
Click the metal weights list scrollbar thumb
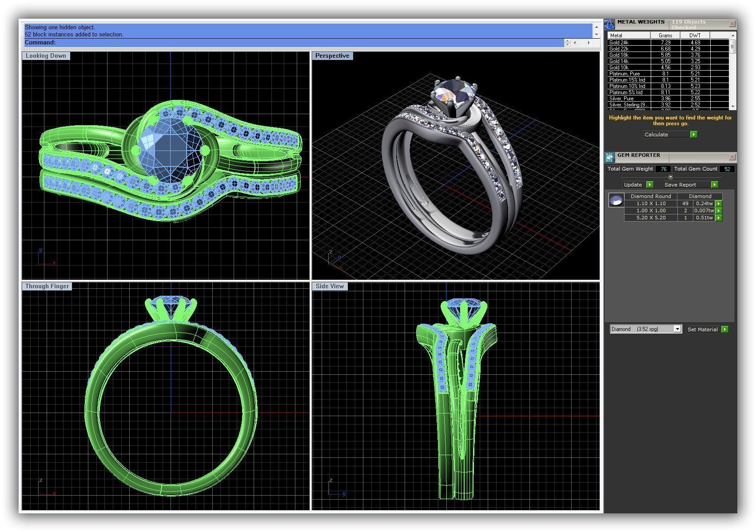pyautogui.click(x=732, y=47)
